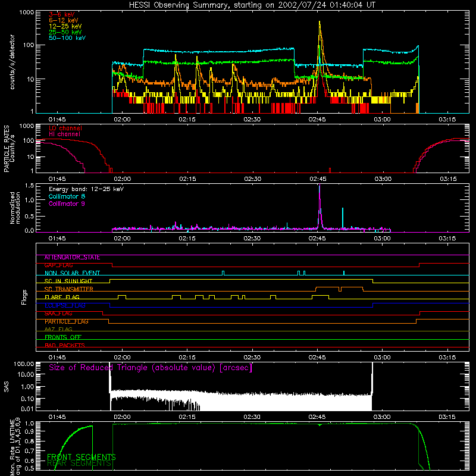This screenshot has width=476, height=476.
Task: Click the FRONTS_OFF flag label
Action: (x=63, y=337)
